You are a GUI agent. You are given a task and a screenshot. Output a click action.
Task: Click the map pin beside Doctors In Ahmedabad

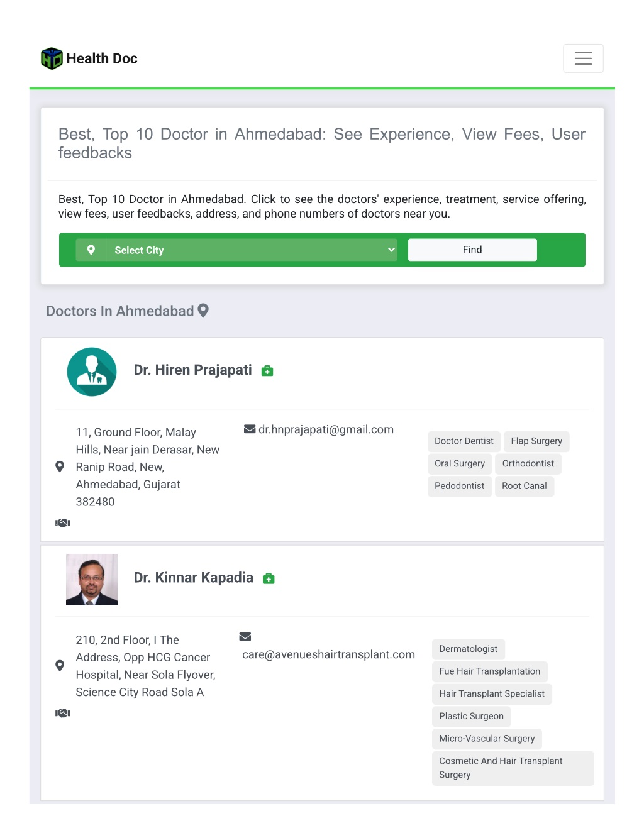[203, 311]
